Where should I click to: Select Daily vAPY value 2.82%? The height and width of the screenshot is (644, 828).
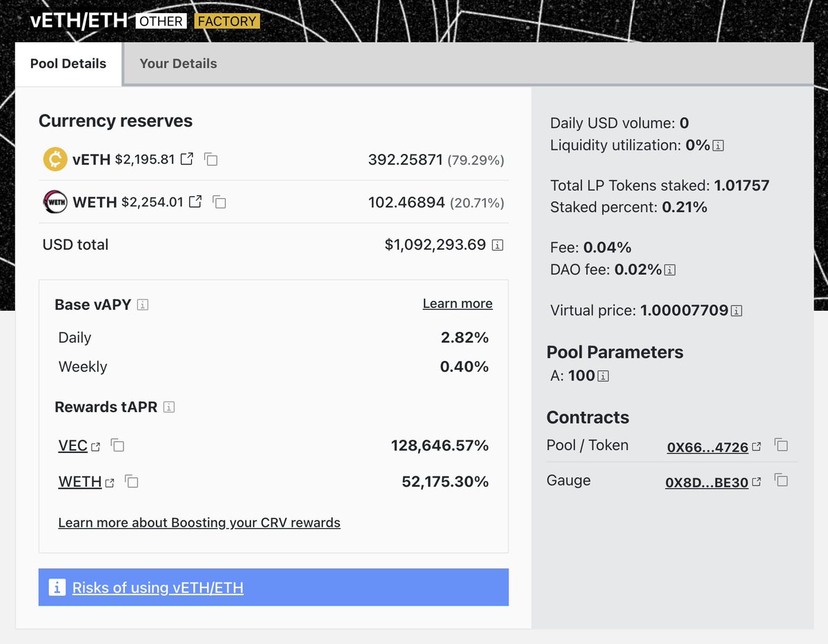[x=464, y=338]
